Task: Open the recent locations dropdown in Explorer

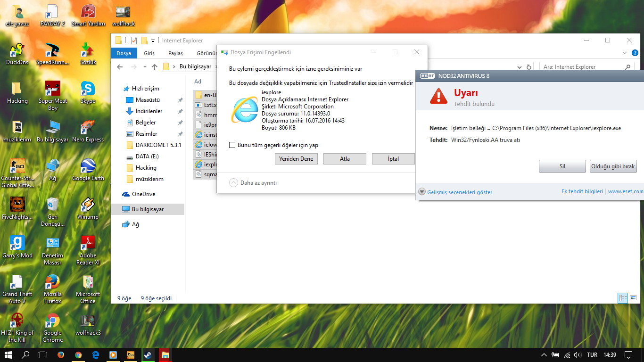Action: (x=145, y=67)
